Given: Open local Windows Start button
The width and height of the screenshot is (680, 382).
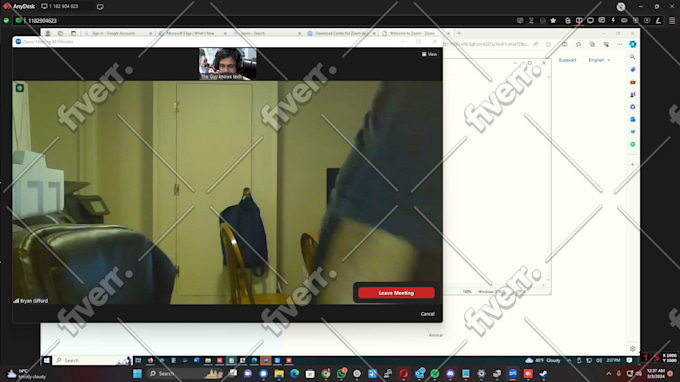Looking at the screenshot, I should click(137, 373).
